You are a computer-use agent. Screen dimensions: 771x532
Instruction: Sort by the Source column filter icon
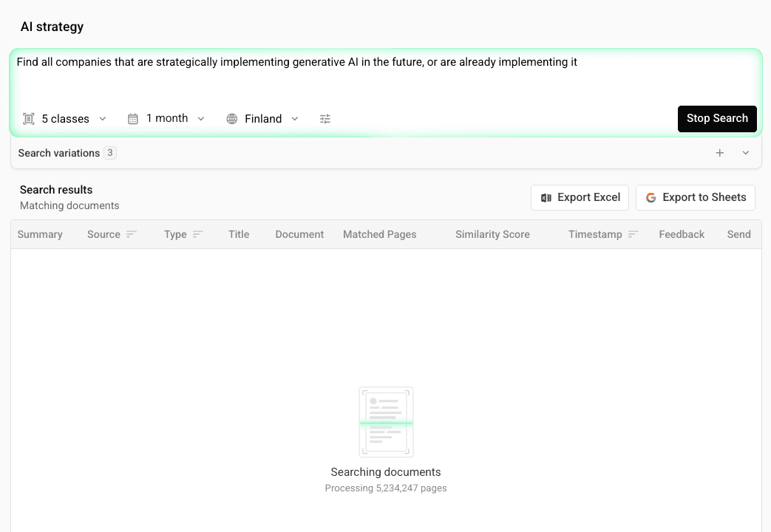point(132,234)
